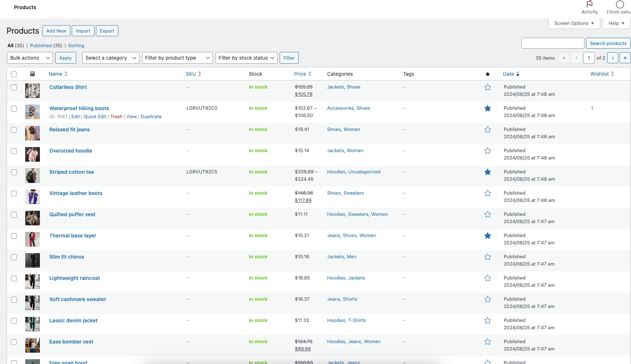Go to next page arrow
Image resolution: width=631 pixels, height=364 pixels.
(x=612, y=58)
